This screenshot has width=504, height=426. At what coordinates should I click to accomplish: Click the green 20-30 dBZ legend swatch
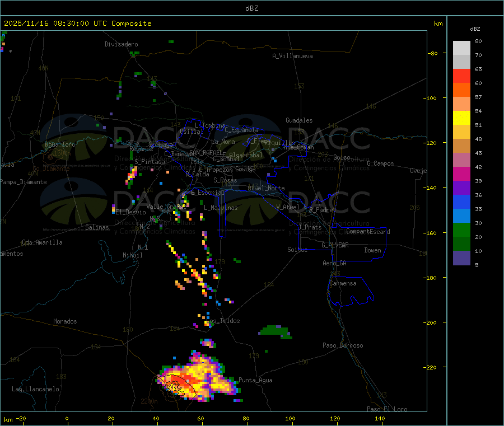461,230
